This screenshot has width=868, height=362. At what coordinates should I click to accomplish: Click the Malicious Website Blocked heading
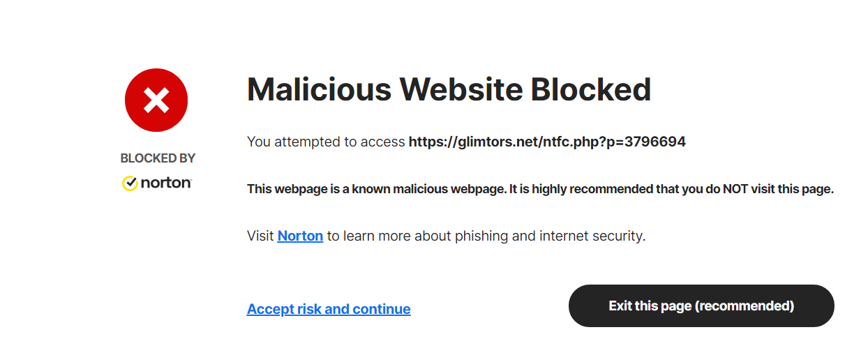[x=449, y=89]
